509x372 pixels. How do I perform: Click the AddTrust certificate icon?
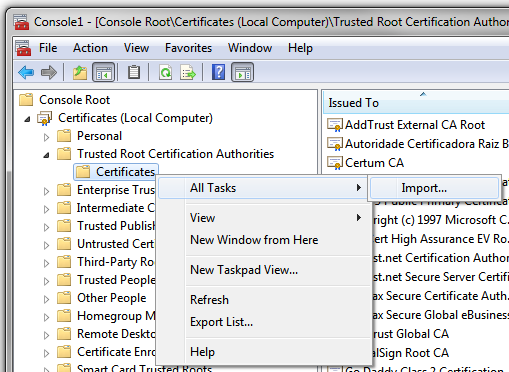[x=335, y=125]
